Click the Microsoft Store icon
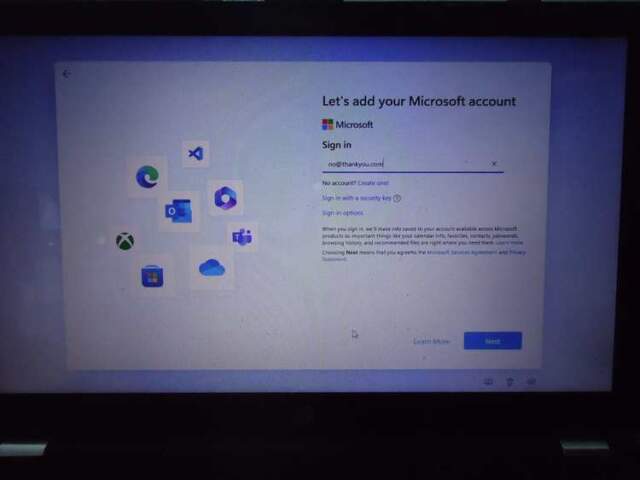Screen dimensions: 640x480 152,276
